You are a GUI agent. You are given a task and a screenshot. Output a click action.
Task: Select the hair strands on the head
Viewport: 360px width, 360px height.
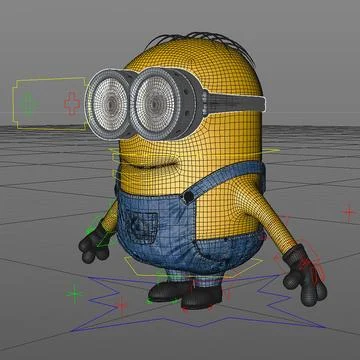[200, 43]
